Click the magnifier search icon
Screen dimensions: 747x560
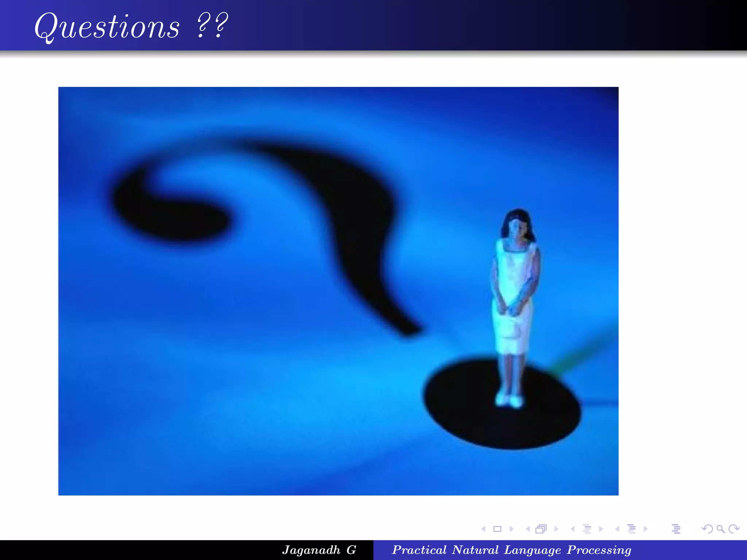(x=720, y=529)
